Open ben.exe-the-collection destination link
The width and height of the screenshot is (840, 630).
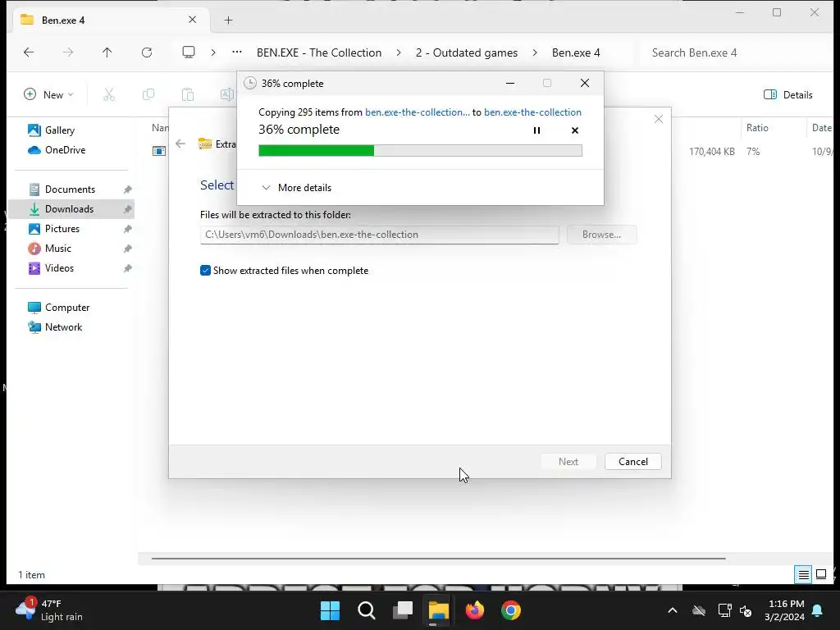pyautogui.click(x=532, y=112)
